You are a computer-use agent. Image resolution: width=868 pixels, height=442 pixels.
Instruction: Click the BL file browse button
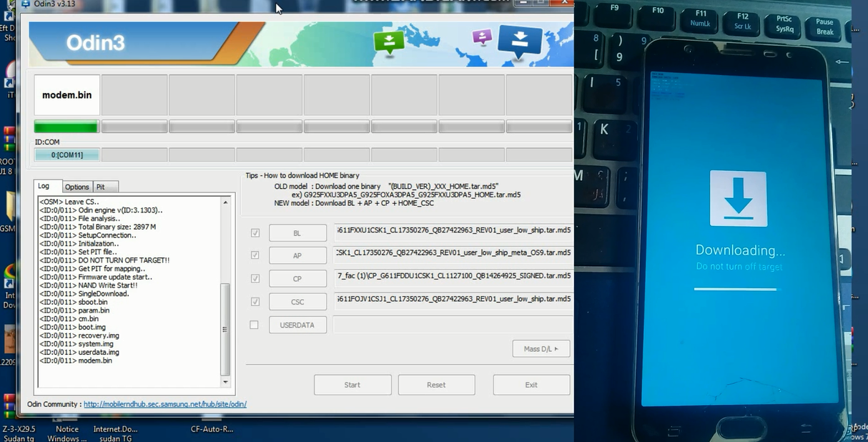297,233
